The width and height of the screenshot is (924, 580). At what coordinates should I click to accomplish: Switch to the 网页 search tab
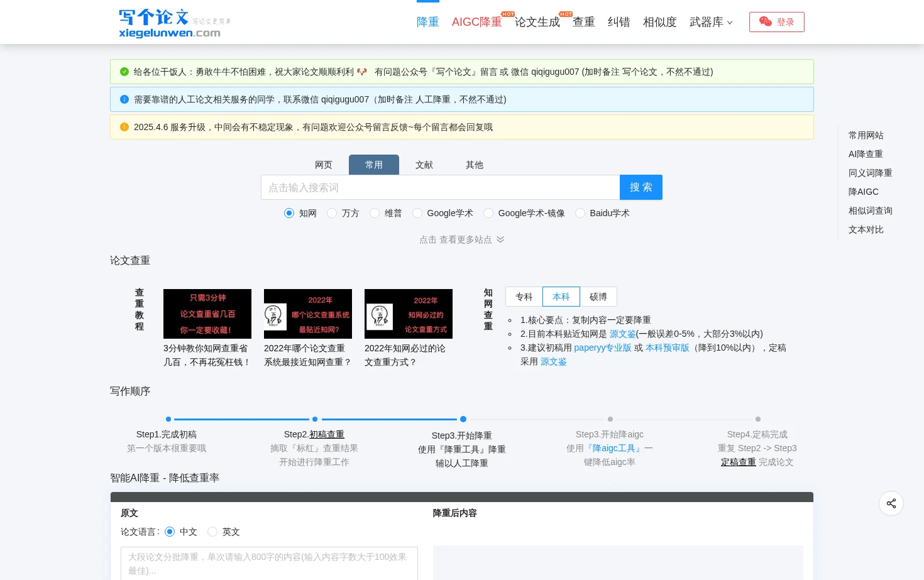tap(324, 165)
